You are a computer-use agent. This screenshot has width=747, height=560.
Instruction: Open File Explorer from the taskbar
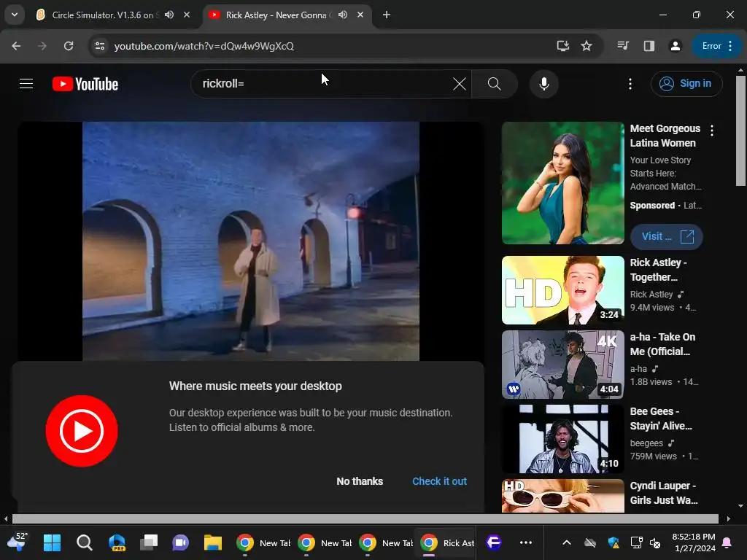point(213,542)
